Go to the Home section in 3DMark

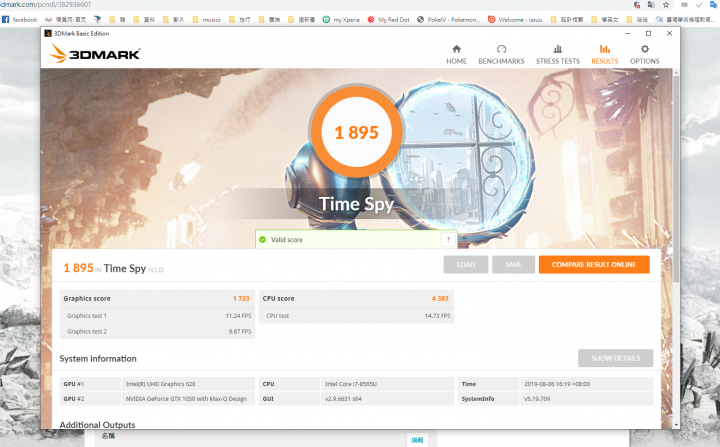pos(456,55)
